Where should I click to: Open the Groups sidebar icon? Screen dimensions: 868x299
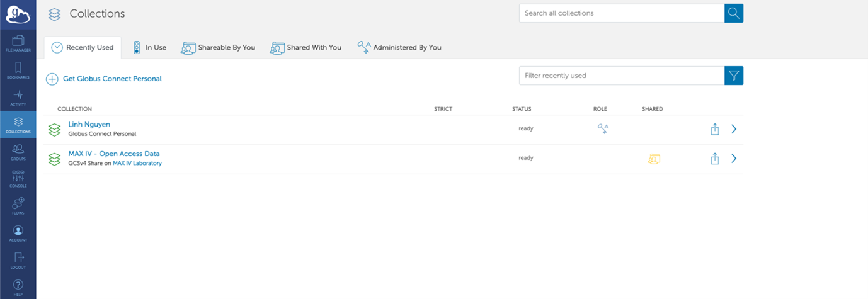[x=18, y=152]
